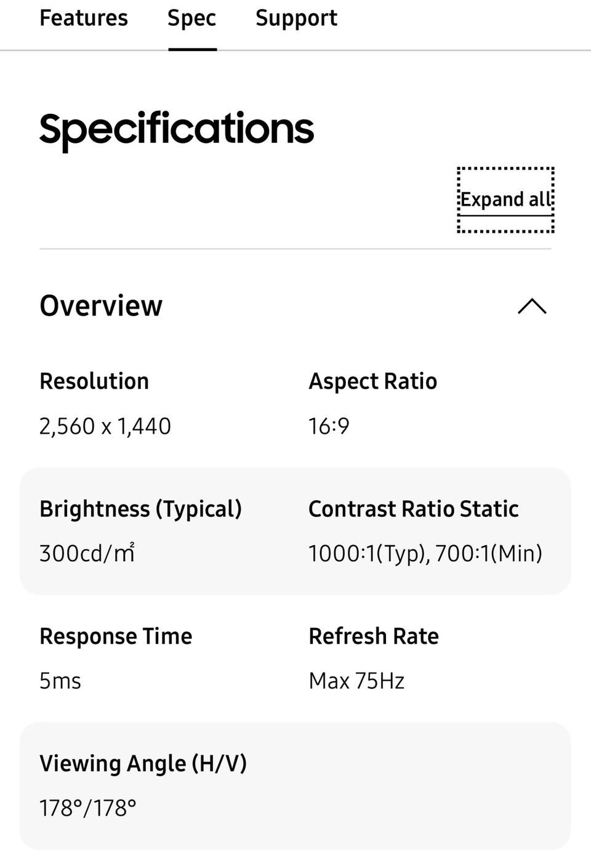This screenshot has height=868, width=591.
Task: Click the Expand all link
Action: click(x=505, y=200)
